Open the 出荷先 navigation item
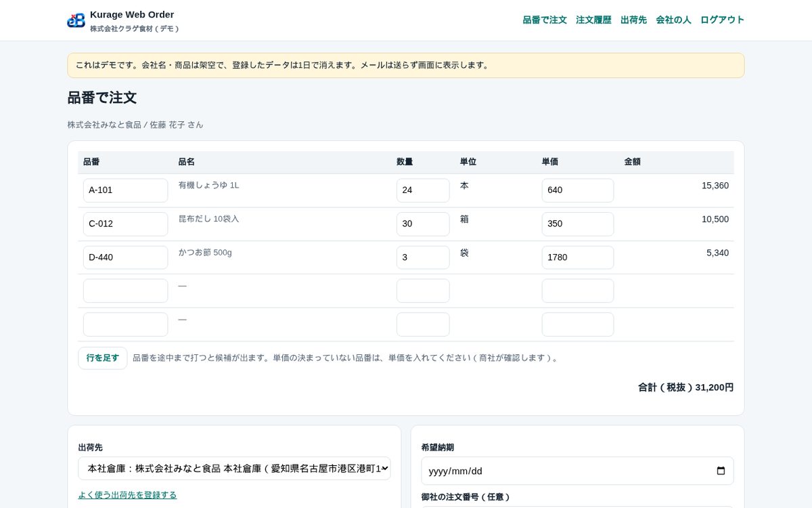The height and width of the screenshot is (508, 812). [x=633, y=20]
